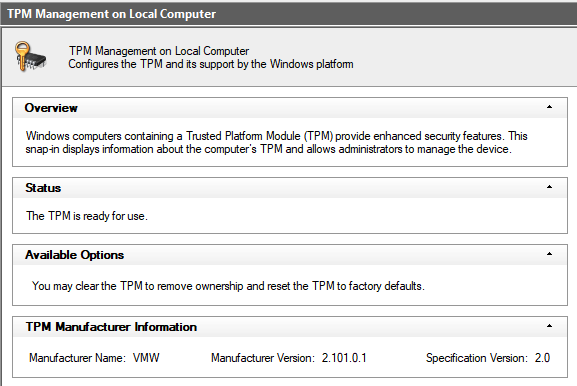Click the heading text beside the key icon
This screenshot has height=386, width=577.
click(159, 51)
